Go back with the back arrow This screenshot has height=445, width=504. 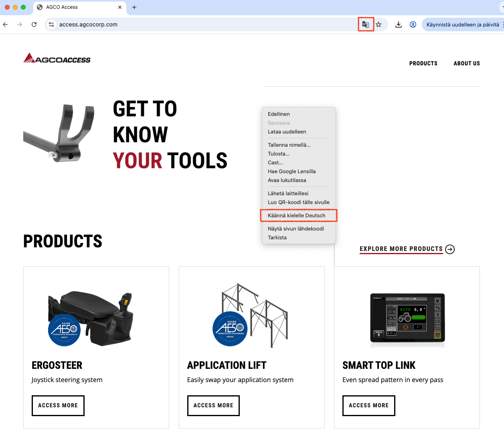6,24
